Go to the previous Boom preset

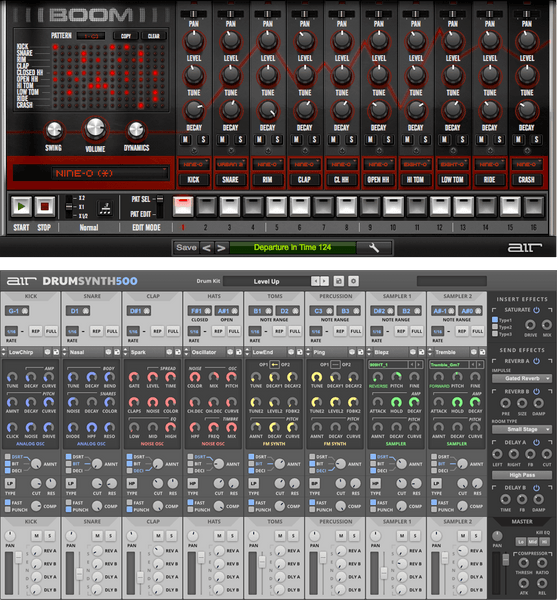(x=207, y=248)
